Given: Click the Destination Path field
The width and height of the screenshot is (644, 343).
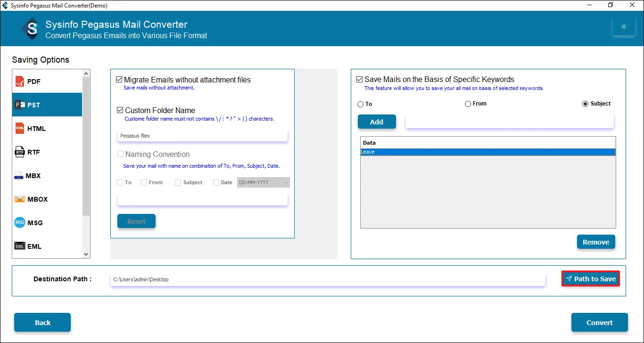Looking at the screenshot, I should click(x=328, y=279).
